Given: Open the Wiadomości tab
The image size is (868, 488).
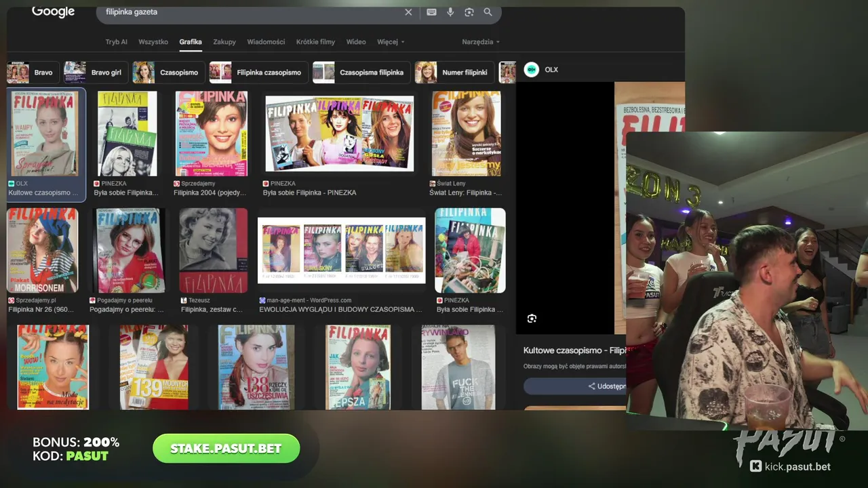Looking at the screenshot, I should (x=266, y=42).
